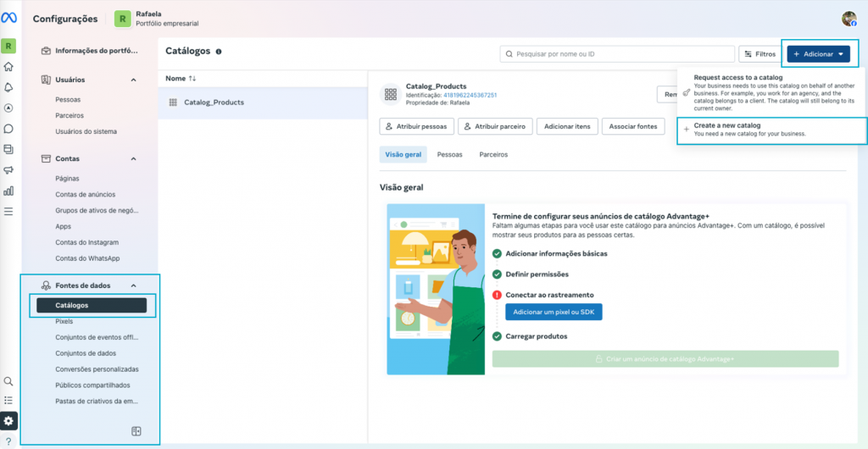Open Parceiros under Usuários
Viewport: 868px width, 449px height.
tap(70, 116)
